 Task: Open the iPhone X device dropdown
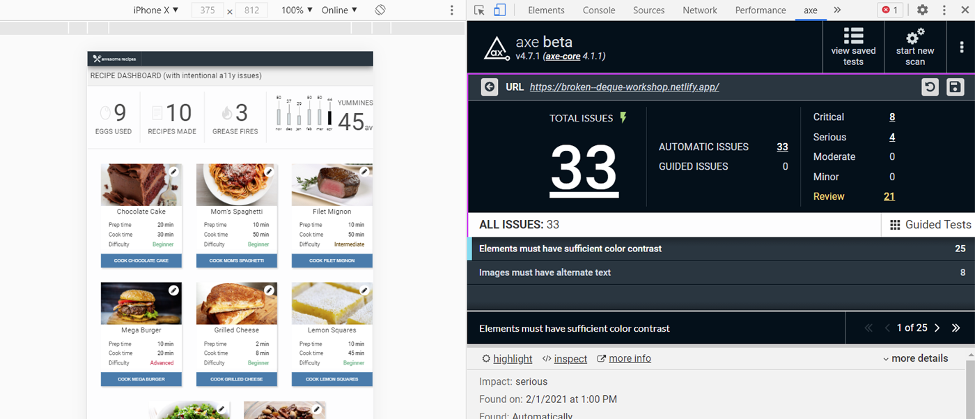click(155, 10)
